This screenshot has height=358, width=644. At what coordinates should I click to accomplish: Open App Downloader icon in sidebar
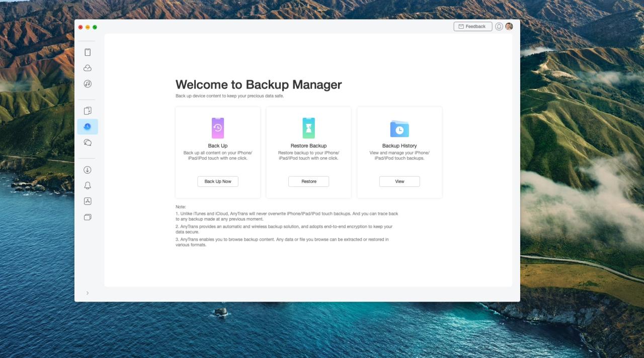(x=88, y=201)
